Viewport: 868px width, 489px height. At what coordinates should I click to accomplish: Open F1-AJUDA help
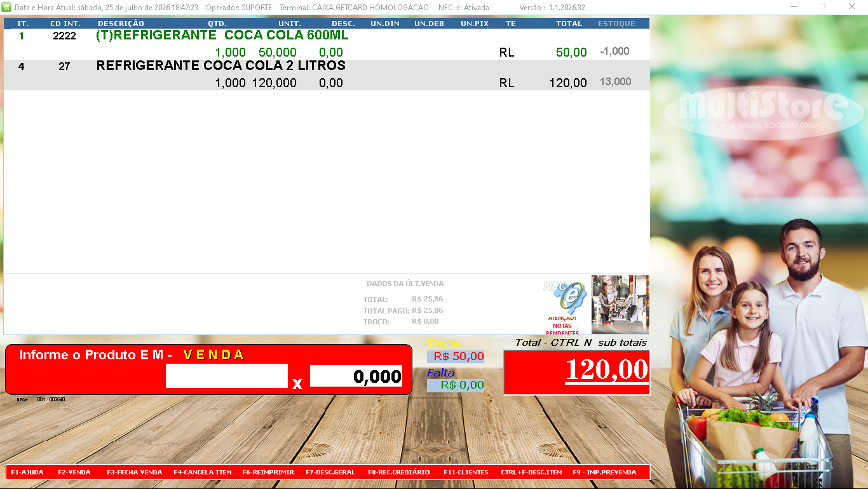point(27,472)
